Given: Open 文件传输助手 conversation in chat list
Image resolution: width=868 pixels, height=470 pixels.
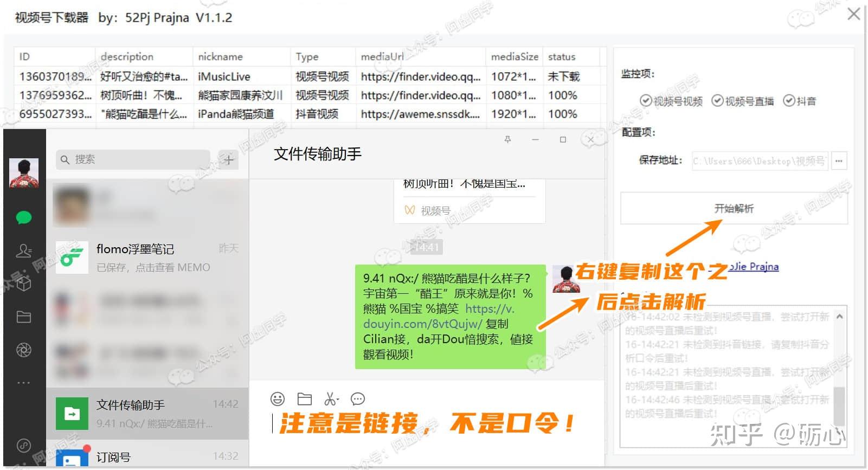Looking at the screenshot, I should pyautogui.click(x=147, y=413).
